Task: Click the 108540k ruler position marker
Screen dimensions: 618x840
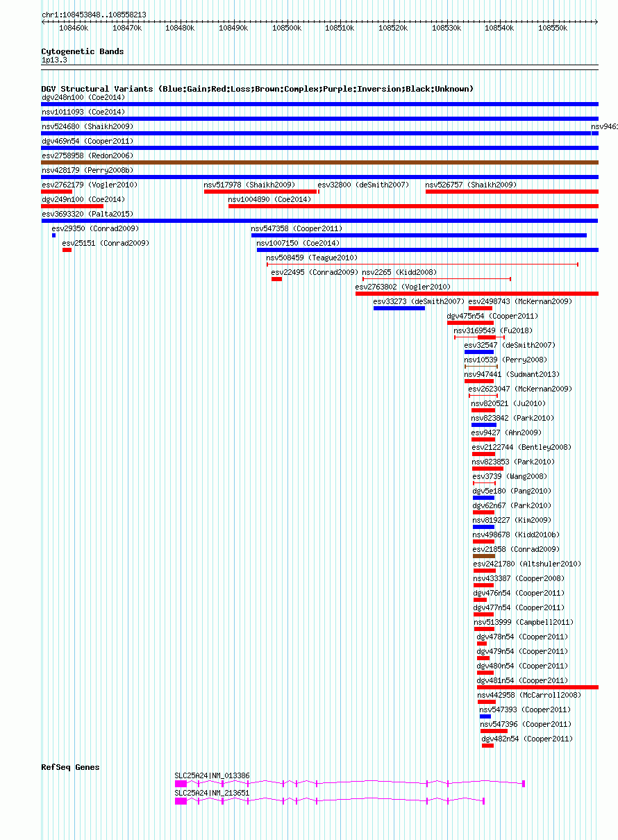Action: pos(499,28)
